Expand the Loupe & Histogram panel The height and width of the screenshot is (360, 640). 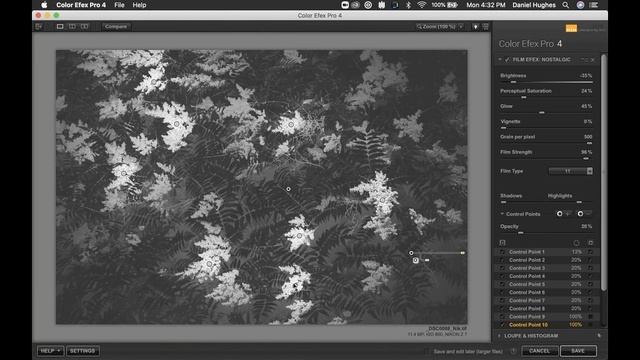(x=499, y=336)
